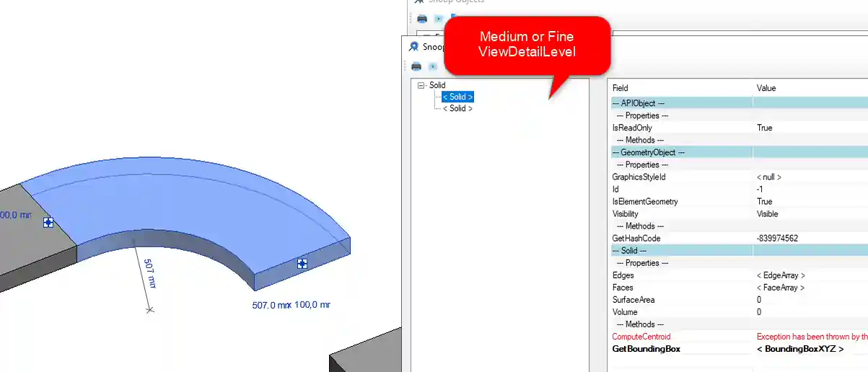Click the X marker at the radius dimension end
The width and height of the screenshot is (868, 372).
[x=149, y=309]
